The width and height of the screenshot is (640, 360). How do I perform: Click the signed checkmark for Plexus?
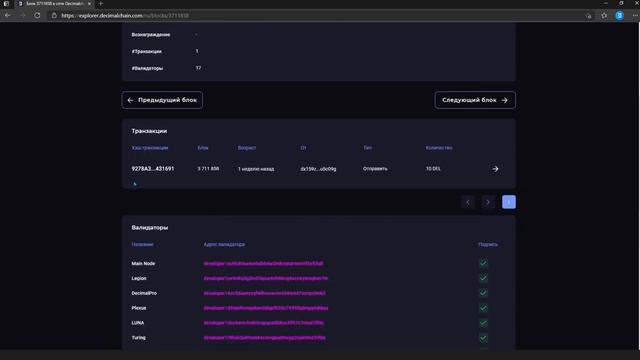[483, 308]
